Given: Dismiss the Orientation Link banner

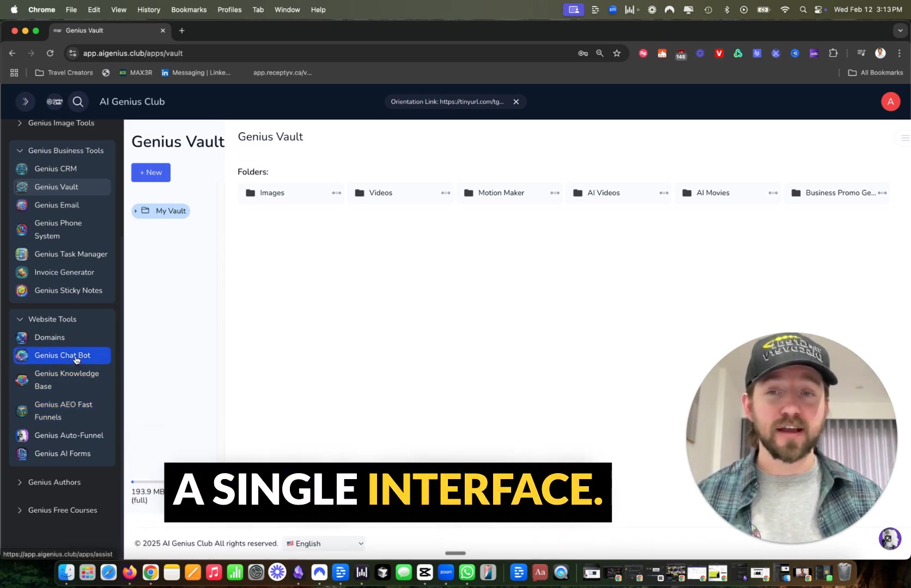Looking at the screenshot, I should pyautogui.click(x=516, y=102).
